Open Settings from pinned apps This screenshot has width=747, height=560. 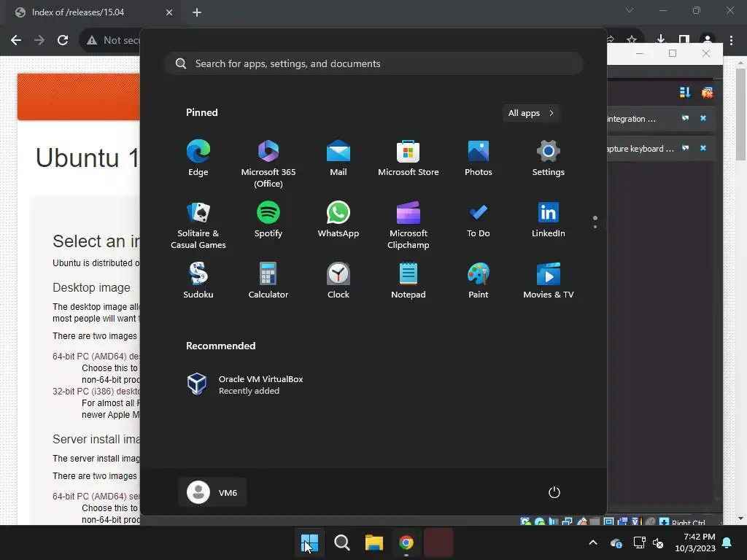[549, 158]
